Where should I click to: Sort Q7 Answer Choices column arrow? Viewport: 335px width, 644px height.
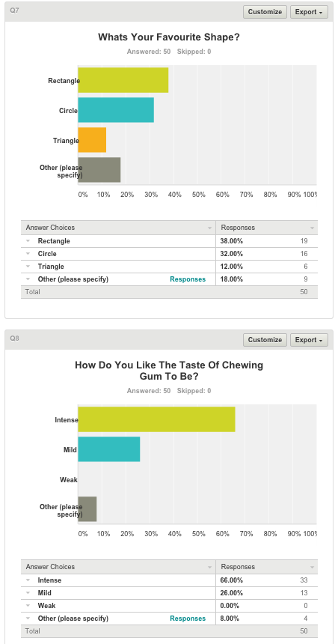click(209, 228)
